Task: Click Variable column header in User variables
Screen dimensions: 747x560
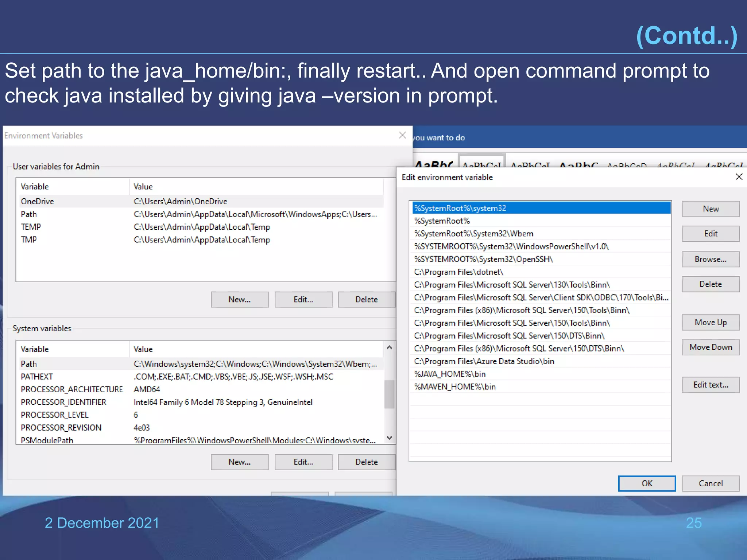Action: 73,187
